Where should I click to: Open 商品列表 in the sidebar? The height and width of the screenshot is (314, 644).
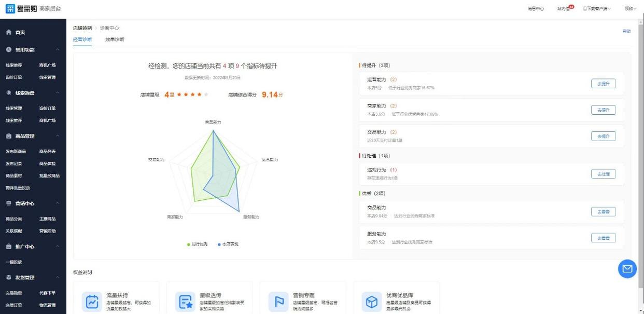point(47,152)
